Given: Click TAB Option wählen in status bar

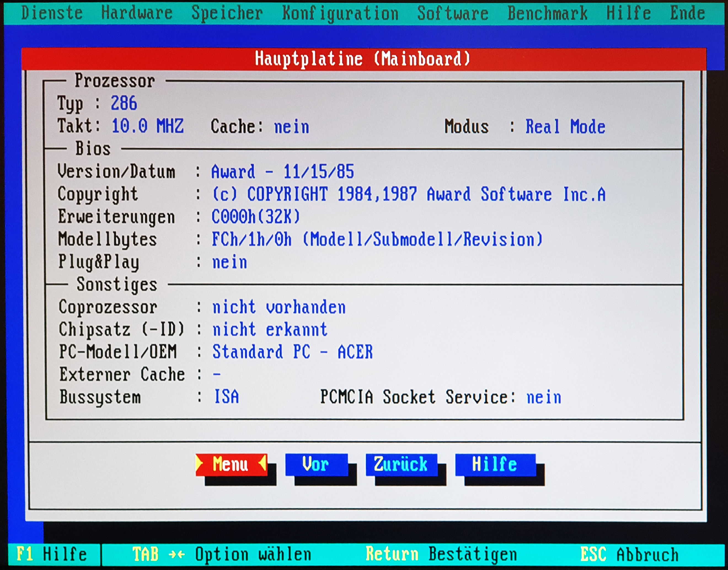Looking at the screenshot, I should tap(221, 555).
